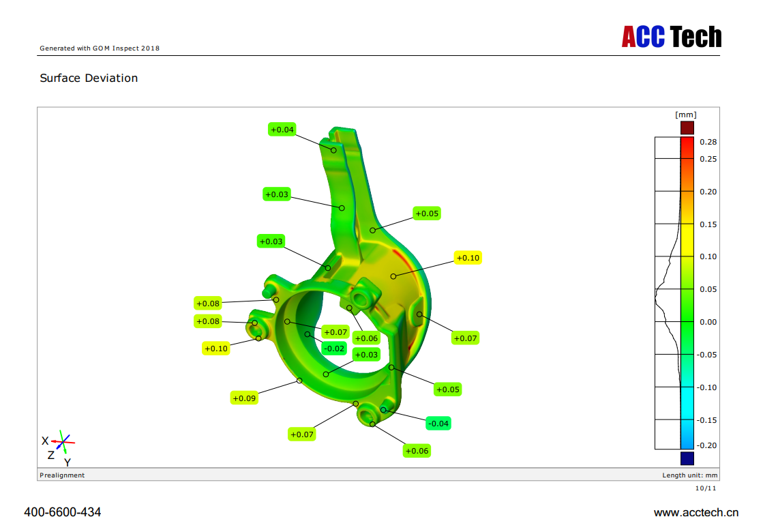
Task: Click the histogram curve beside the color legend
Action: coord(667,293)
